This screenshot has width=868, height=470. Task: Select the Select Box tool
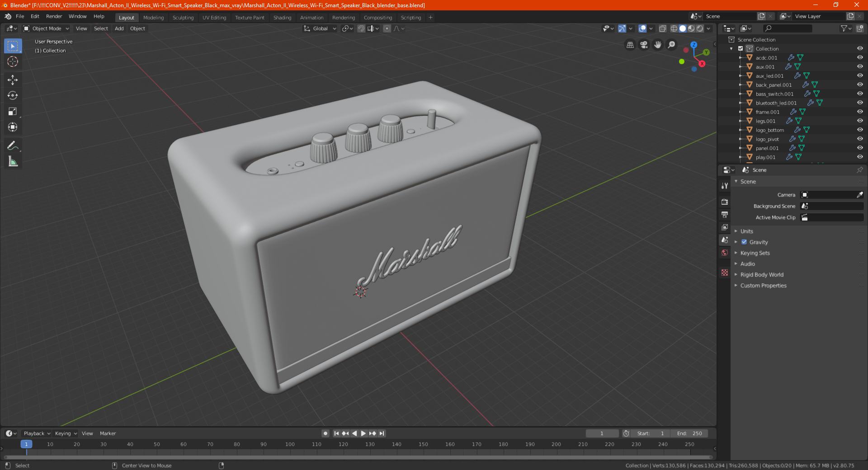pyautogui.click(x=13, y=46)
